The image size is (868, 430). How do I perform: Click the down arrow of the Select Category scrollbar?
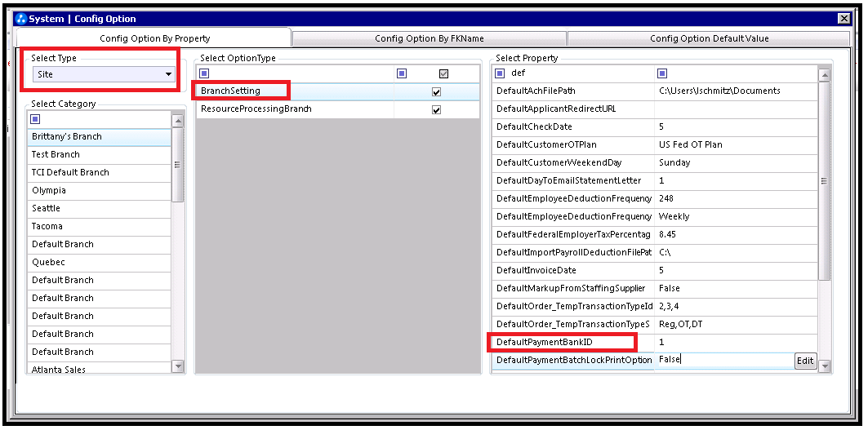pos(178,366)
